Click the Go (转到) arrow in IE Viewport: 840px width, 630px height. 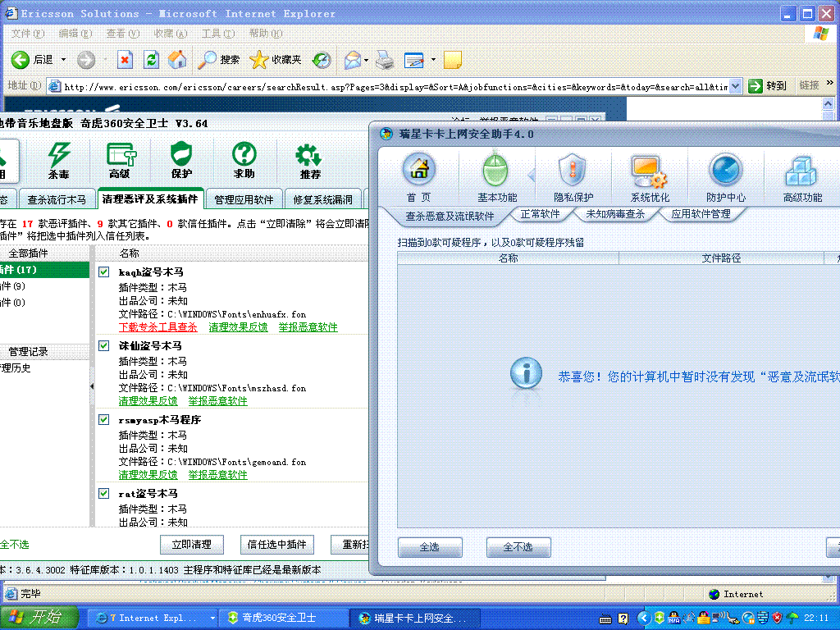coord(756,85)
